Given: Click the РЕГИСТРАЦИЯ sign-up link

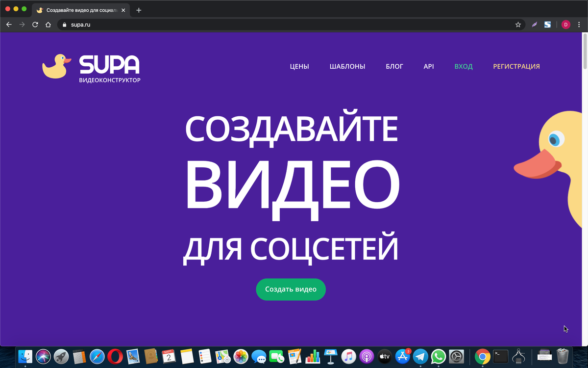Looking at the screenshot, I should [x=516, y=66].
